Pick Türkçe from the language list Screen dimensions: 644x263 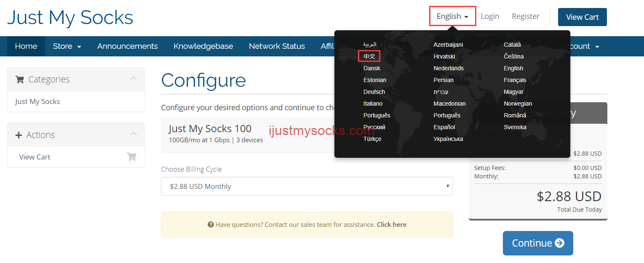click(372, 139)
